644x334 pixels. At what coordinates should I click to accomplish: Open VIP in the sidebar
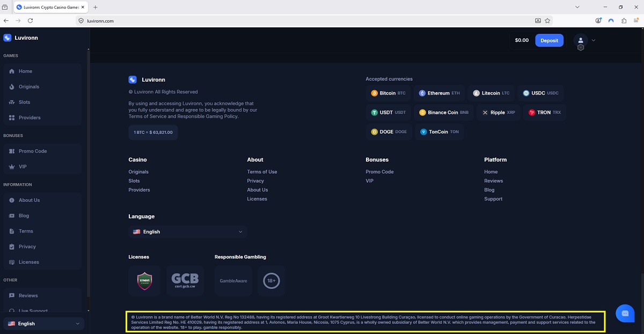[42, 167]
